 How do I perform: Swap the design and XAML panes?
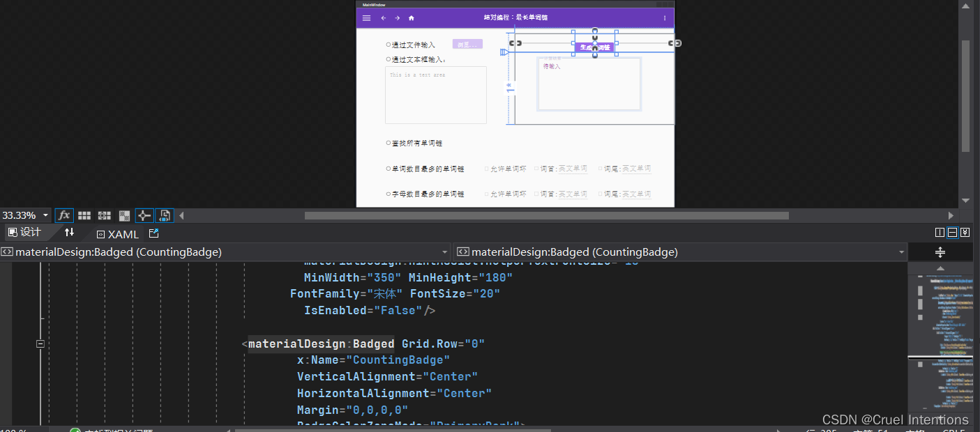69,233
